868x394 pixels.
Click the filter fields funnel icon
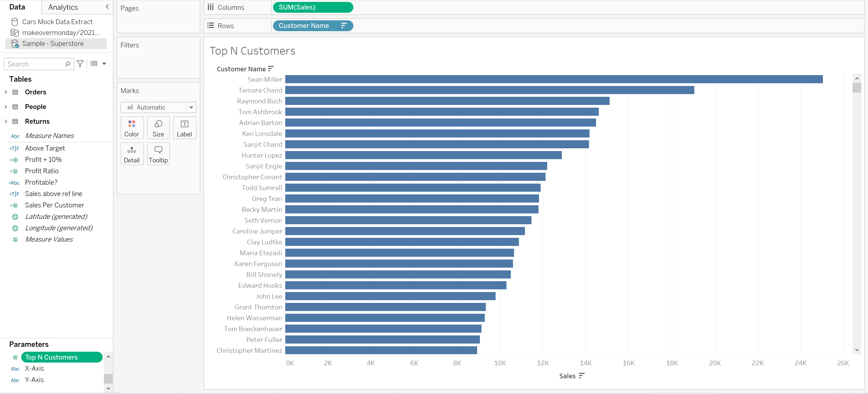coord(80,64)
